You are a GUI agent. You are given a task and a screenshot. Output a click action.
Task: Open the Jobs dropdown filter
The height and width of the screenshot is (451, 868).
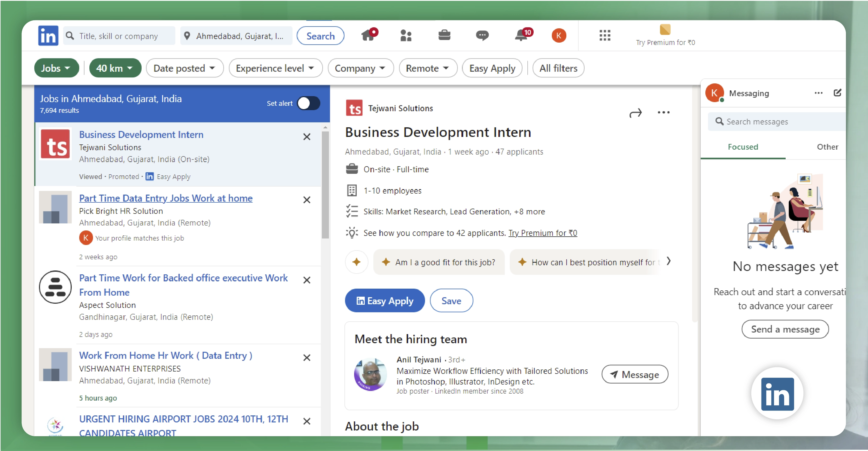[x=56, y=68]
